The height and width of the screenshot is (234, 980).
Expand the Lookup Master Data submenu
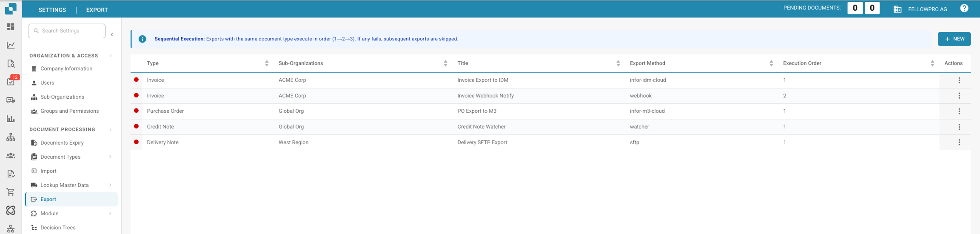point(110,185)
